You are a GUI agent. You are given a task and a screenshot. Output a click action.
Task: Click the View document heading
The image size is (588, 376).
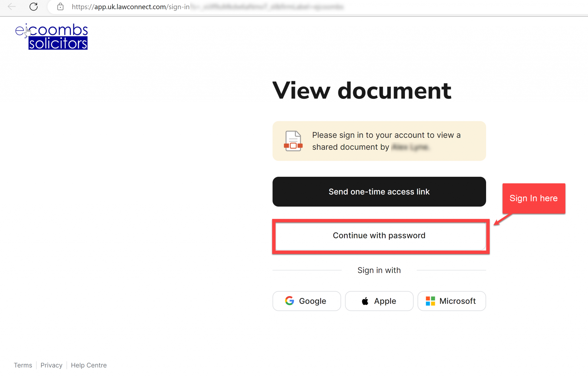(361, 90)
